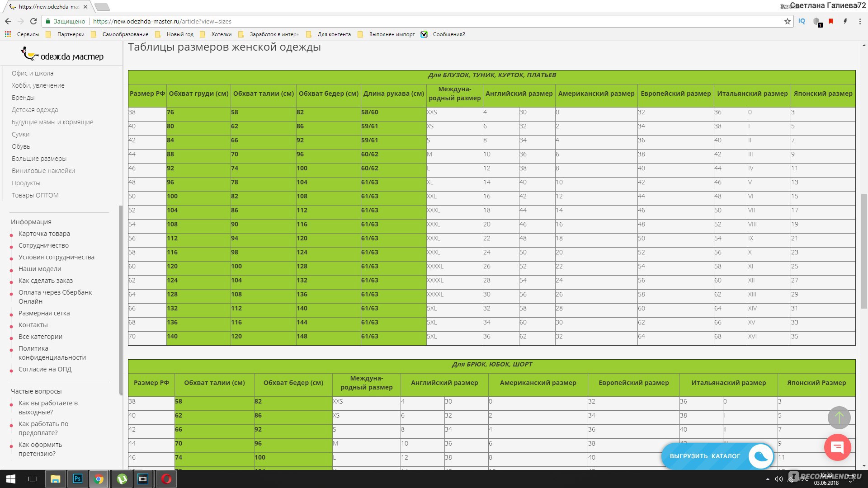
Task: Open the Chrome three-dot menu
Action: [860, 21]
